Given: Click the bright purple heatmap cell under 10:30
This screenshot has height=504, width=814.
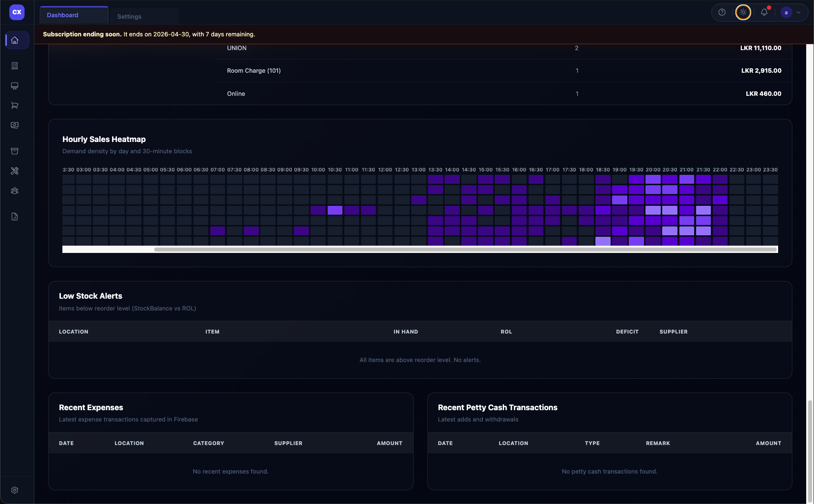Looking at the screenshot, I should (x=335, y=210).
